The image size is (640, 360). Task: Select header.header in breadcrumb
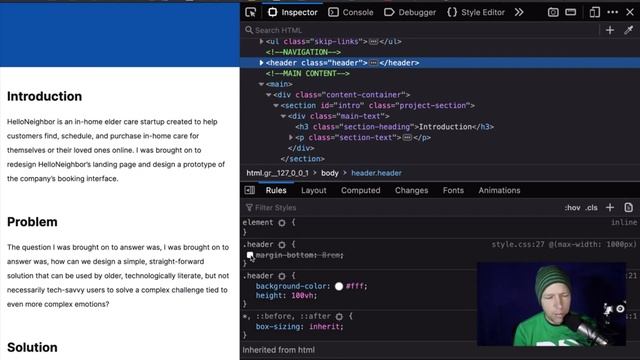(x=376, y=173)
